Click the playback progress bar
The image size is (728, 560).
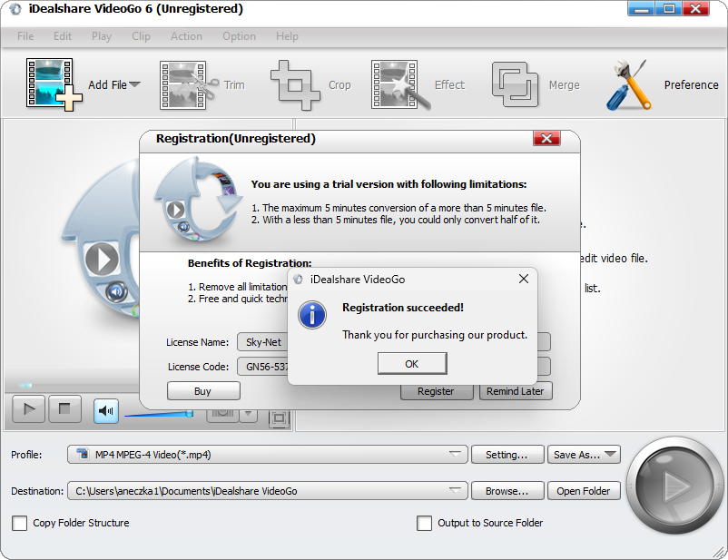pos(72,385)
